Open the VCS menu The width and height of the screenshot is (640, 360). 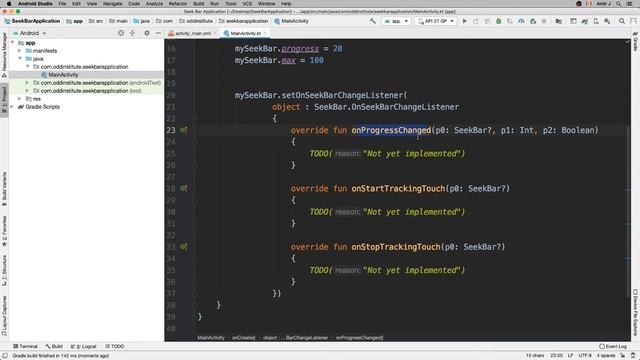coord(247,4)
